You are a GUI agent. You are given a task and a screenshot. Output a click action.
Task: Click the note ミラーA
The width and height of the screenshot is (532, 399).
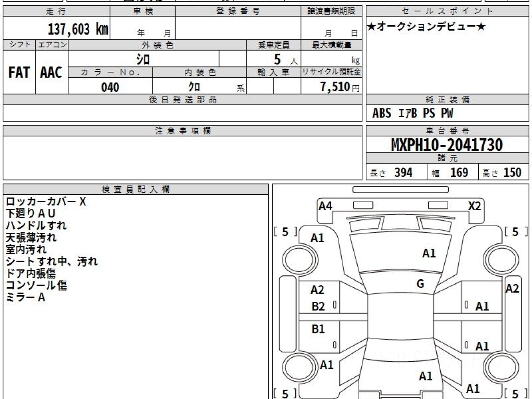(x=25, y=297)
